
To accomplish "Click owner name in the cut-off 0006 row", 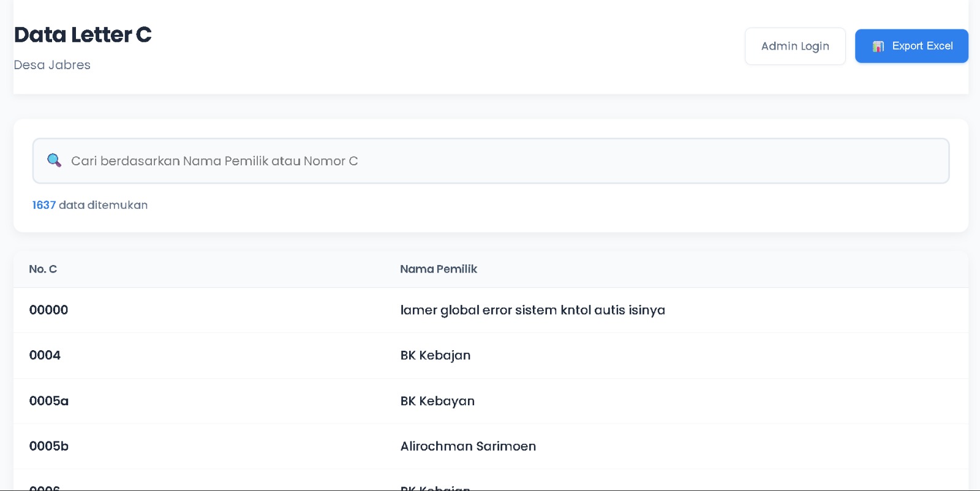I will click(x=435, y=488).
